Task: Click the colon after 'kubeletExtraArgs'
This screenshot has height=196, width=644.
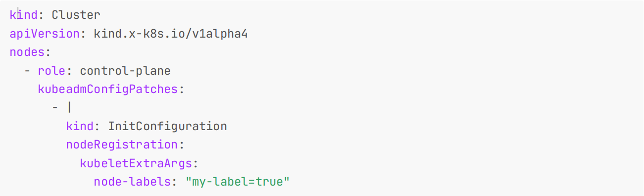Action: 194,163
